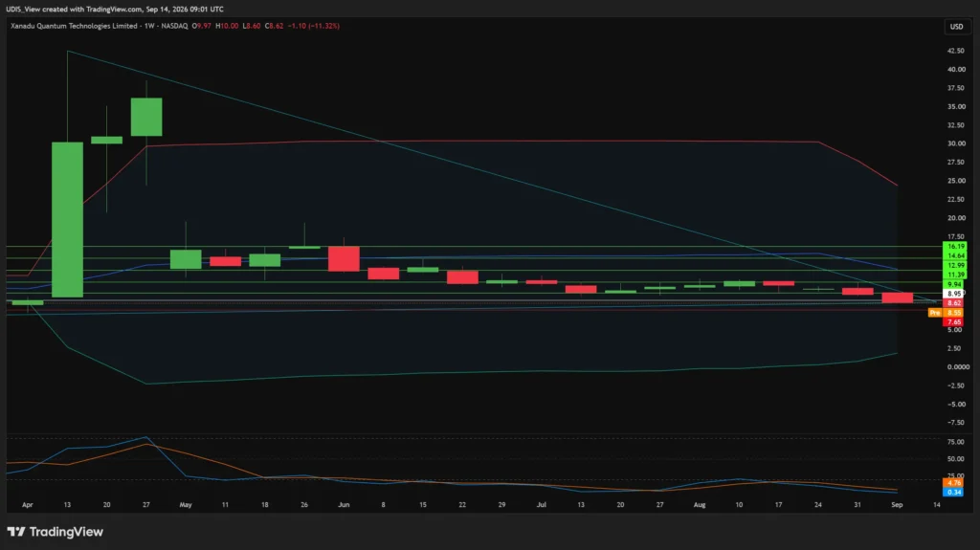Click the 35.00 price axis label
Image resolution: width=980 pixels, height=550 pixels.
(x=956, y=107)
